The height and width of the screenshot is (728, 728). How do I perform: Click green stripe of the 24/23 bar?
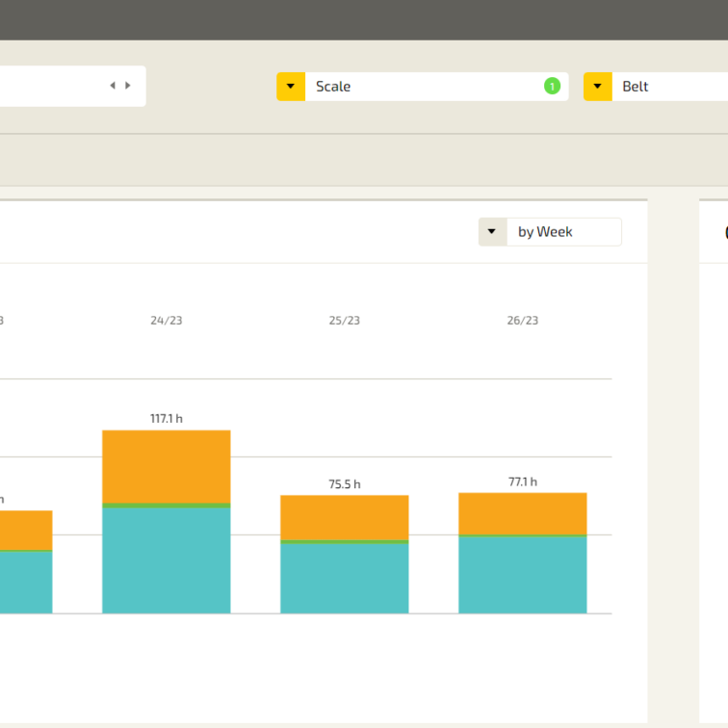167,506
